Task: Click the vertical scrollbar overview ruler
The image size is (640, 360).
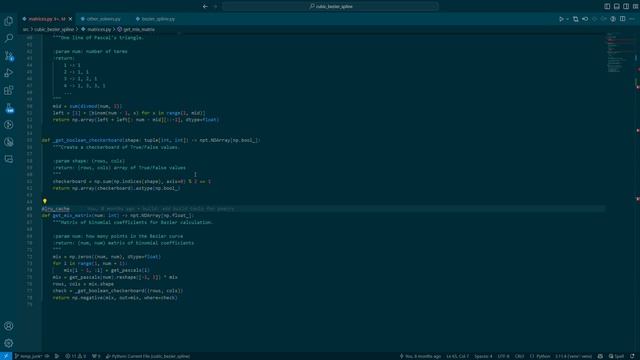Action: [637, 192]
